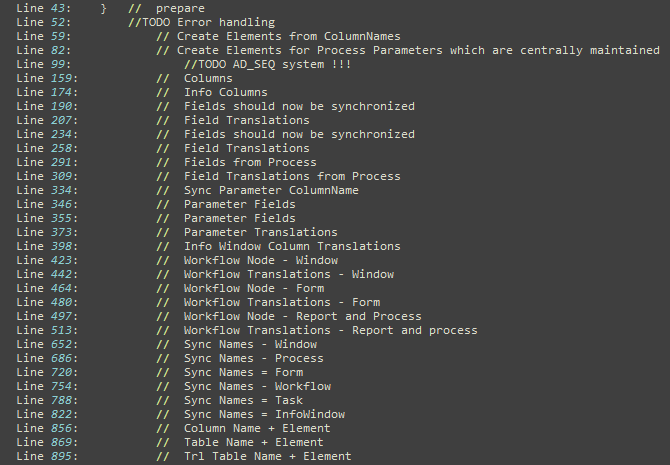Select Line 423 Workflow Node - Window
670x465 pixels.
177,260
